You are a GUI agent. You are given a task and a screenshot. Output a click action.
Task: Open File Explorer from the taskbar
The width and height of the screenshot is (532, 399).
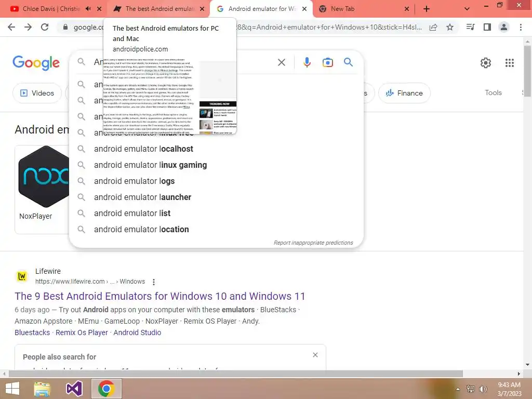(42, 389)
